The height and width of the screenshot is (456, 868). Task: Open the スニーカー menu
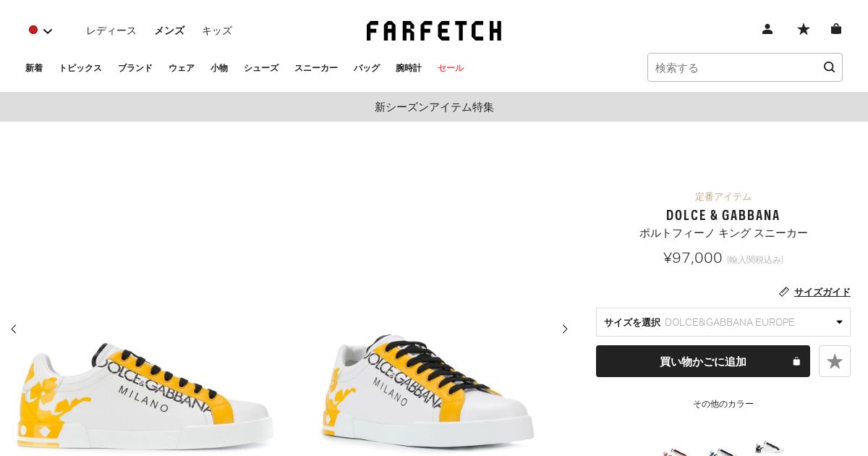[316, 68]
